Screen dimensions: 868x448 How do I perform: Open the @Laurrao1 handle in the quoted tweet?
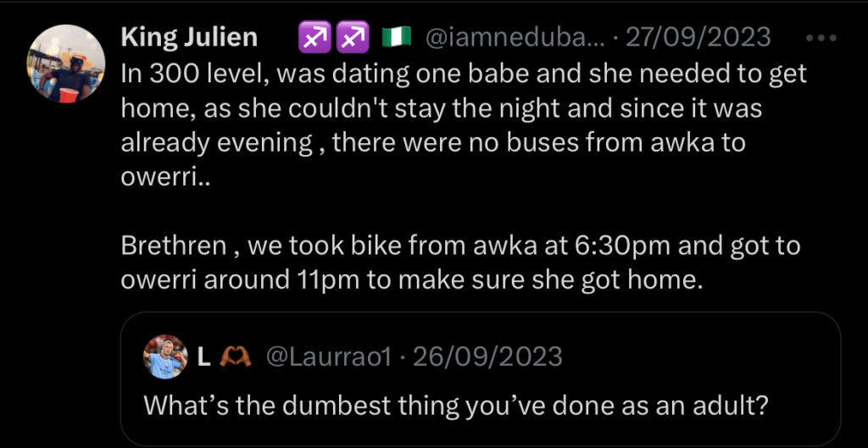[329, 357]
